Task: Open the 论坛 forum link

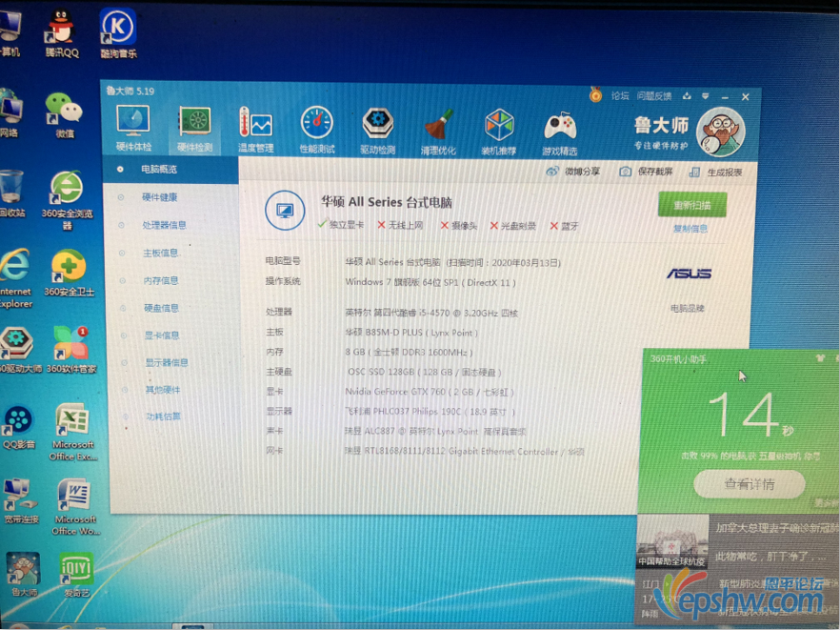Action: (620, 96)
